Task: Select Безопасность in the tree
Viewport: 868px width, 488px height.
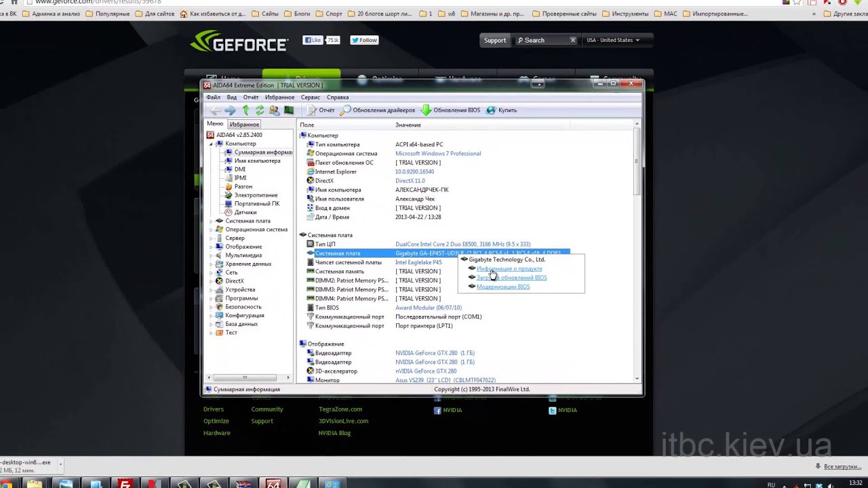Action: [x=243, y=306]
